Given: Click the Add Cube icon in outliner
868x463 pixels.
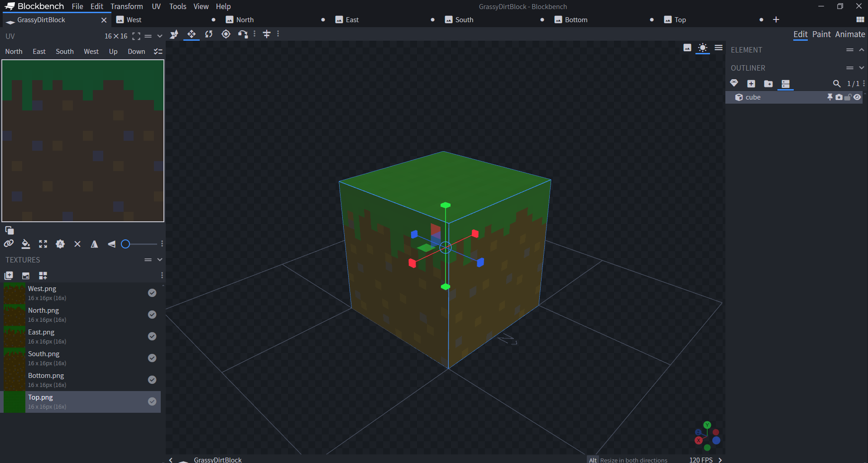Looking at the screenshot, I should [751, 84].
